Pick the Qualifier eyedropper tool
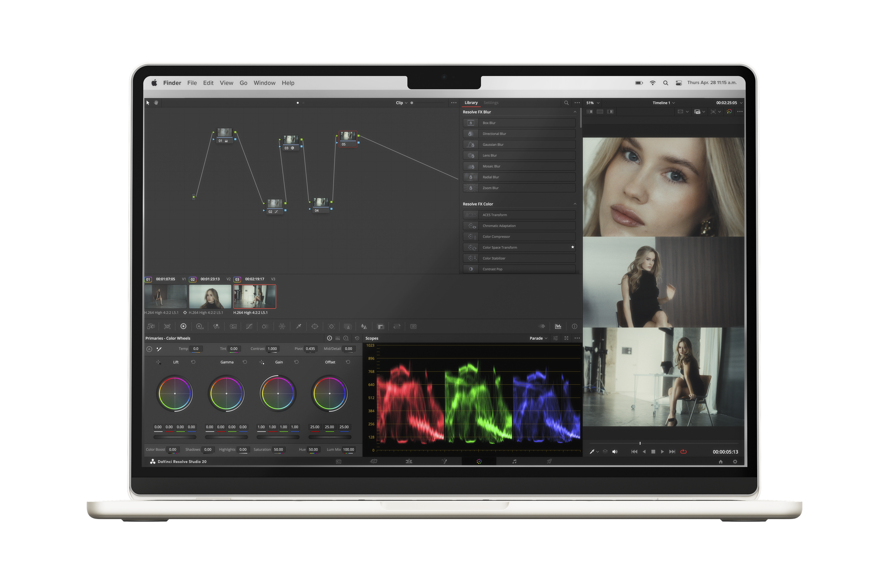882x588 pixels. [299, 326]
